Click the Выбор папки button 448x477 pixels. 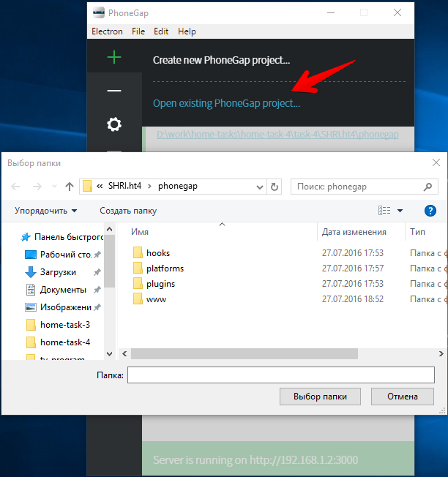click(x=320, y=397)
